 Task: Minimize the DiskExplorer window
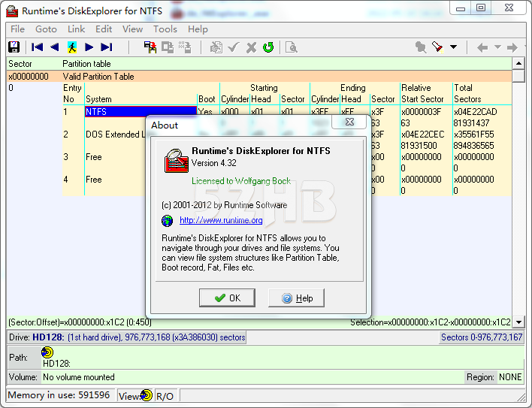pyautogui.click(x=461, y=8)
